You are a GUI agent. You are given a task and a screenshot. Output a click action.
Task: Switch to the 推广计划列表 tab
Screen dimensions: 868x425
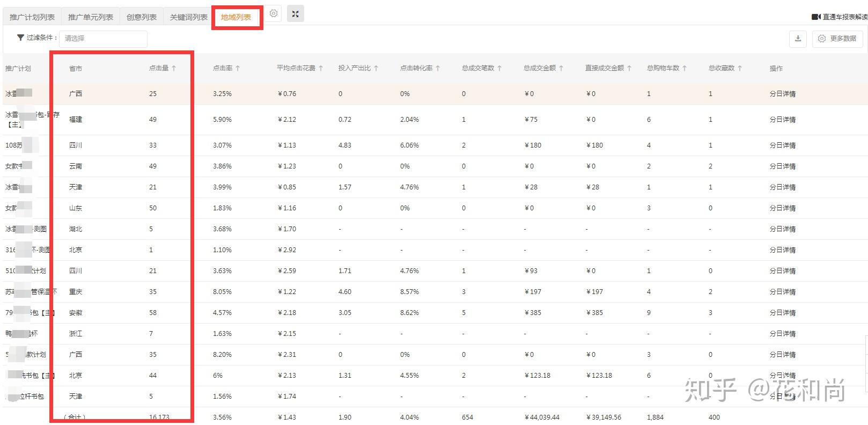[32, 17]
